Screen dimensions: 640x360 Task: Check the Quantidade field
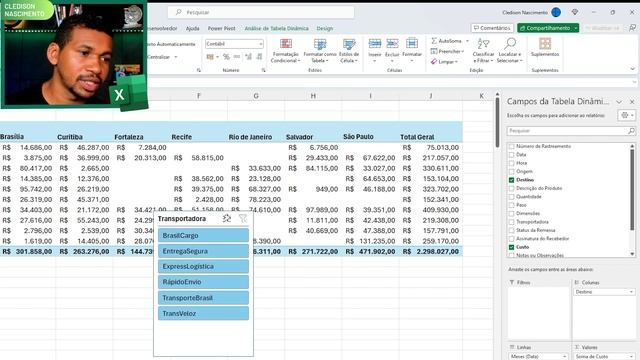coord(511,197)
